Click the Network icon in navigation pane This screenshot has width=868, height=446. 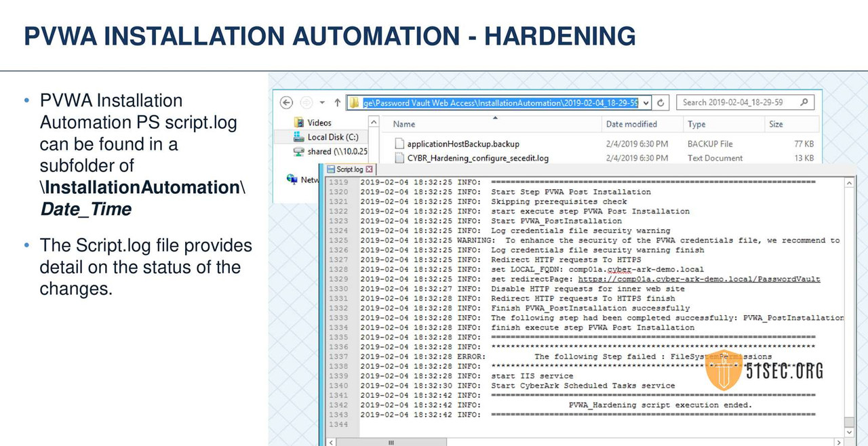pyautogui.click(x=292, y=179)
